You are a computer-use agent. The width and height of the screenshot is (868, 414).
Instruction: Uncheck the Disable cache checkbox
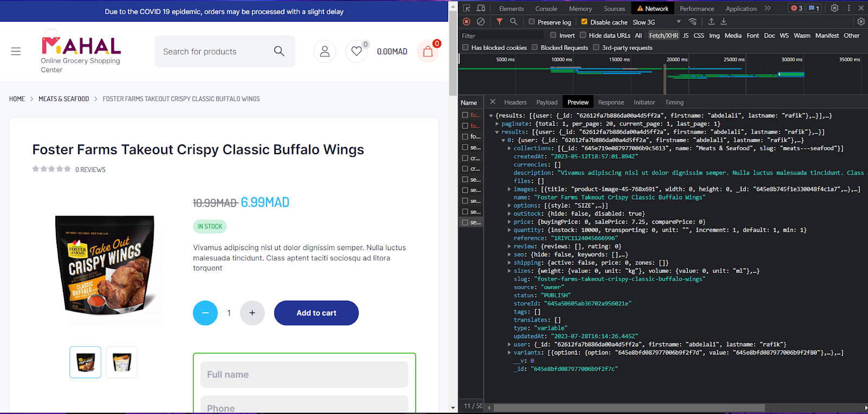coord(584,22)
